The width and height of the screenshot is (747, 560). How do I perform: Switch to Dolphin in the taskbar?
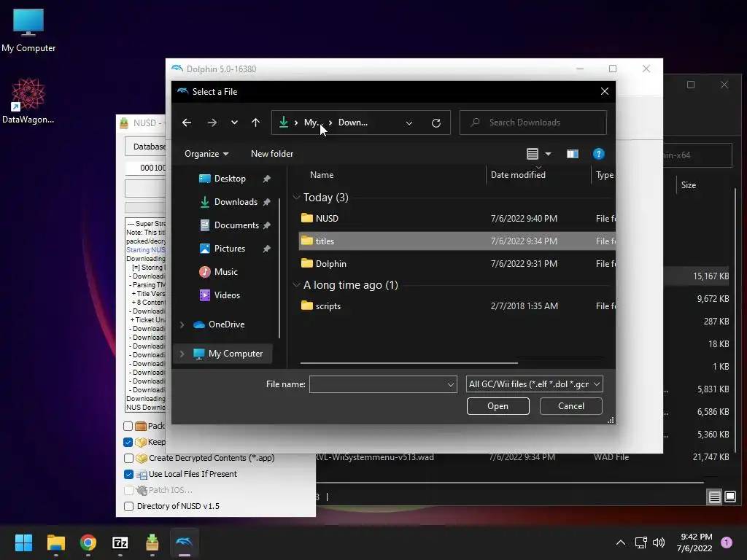coord(185,542)
